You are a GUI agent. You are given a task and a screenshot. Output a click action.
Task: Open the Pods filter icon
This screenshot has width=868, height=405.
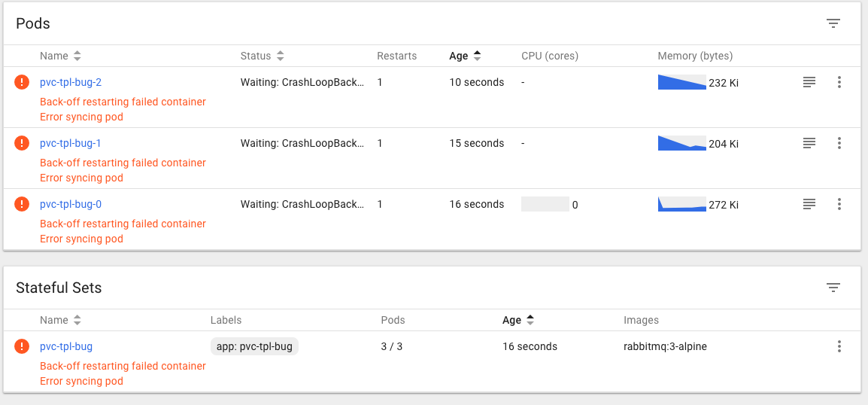pos(833,23)
